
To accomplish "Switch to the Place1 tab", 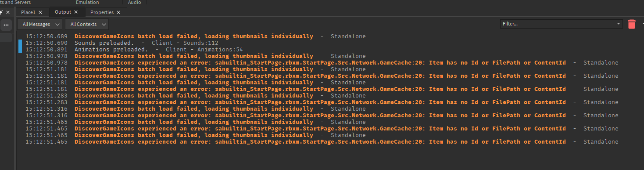I will (x=28, y=12).
